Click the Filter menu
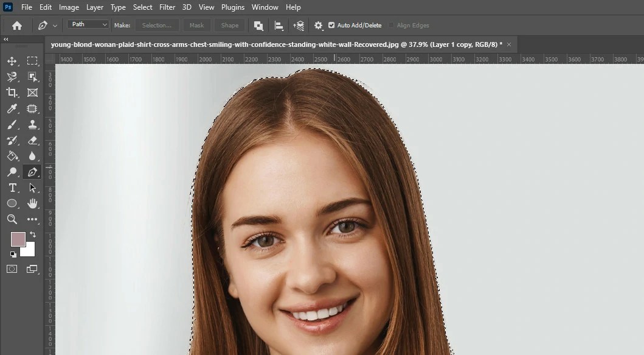The width and height of the screenshot is (644, 355). tap(167, 7)
